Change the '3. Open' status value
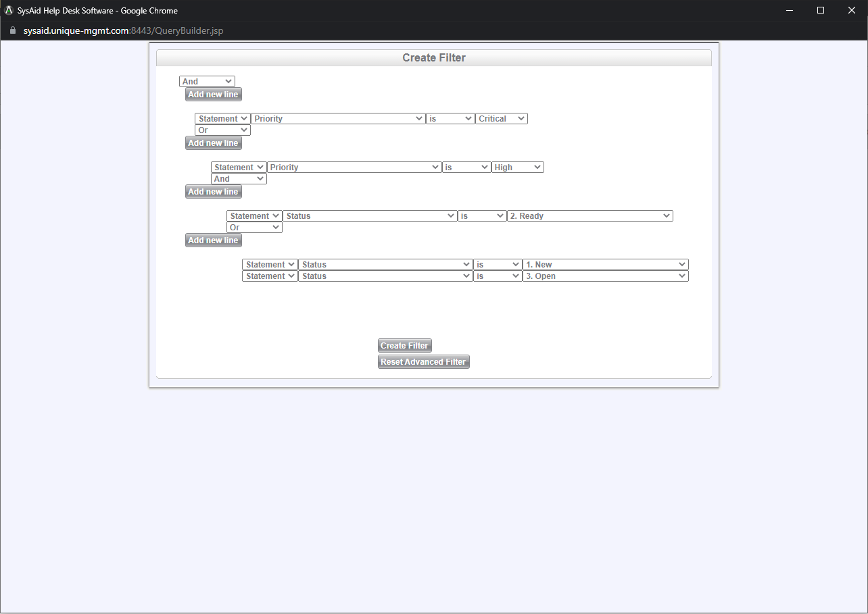868x614 pixels. click(606, 276)
